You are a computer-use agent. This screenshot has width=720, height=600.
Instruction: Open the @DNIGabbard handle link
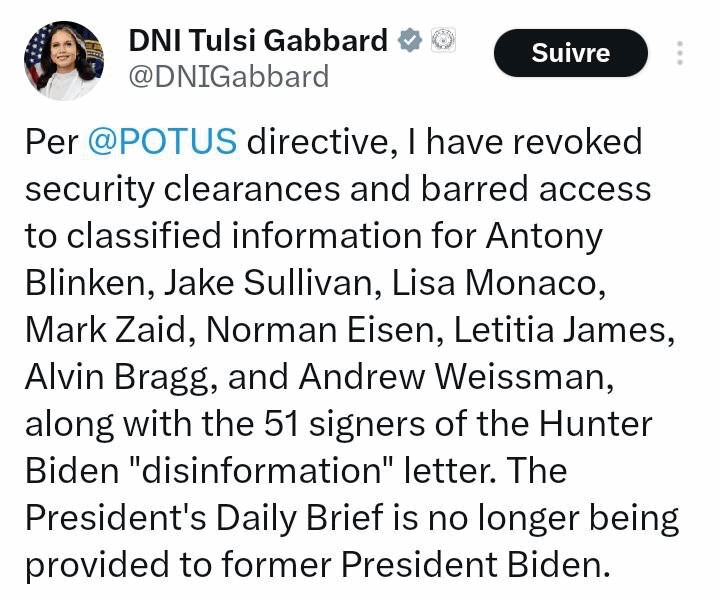point(229,76)
